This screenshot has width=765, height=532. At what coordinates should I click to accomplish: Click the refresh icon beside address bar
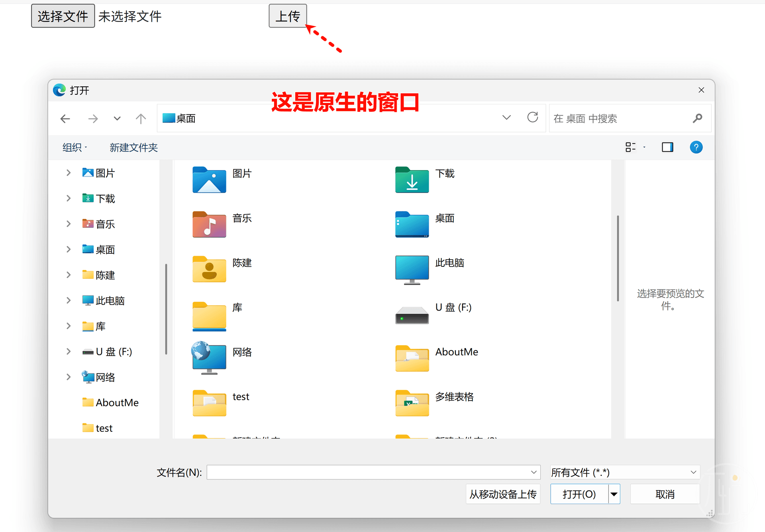click(532, 117)
